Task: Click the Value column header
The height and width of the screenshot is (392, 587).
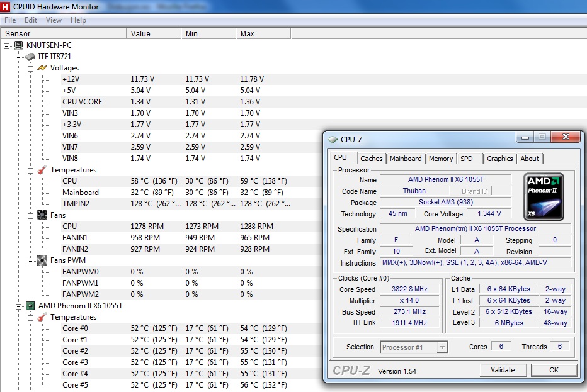Action: pos(154,34)
